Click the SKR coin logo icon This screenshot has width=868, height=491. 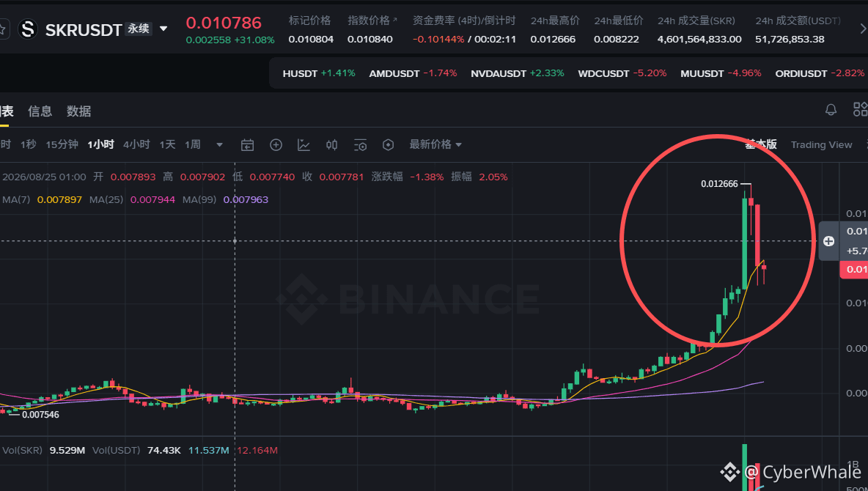tap(28, 29)
